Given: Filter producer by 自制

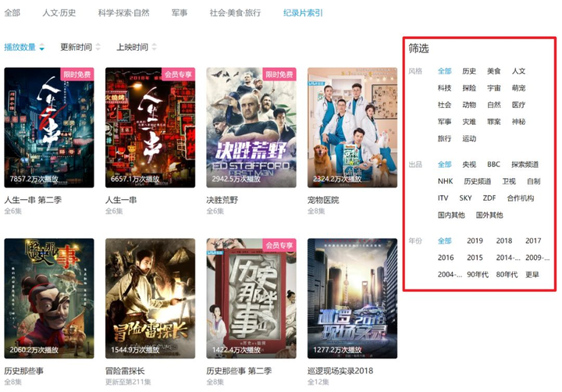Looking at the screenshot, I should click(534, 181).
